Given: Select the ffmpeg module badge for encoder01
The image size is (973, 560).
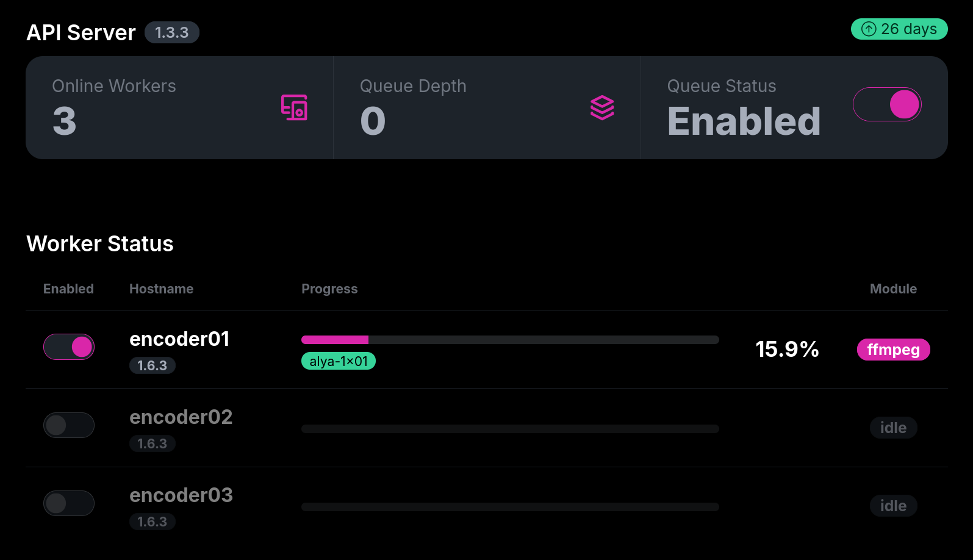Looking at the screenshot, I should point(893,350).
